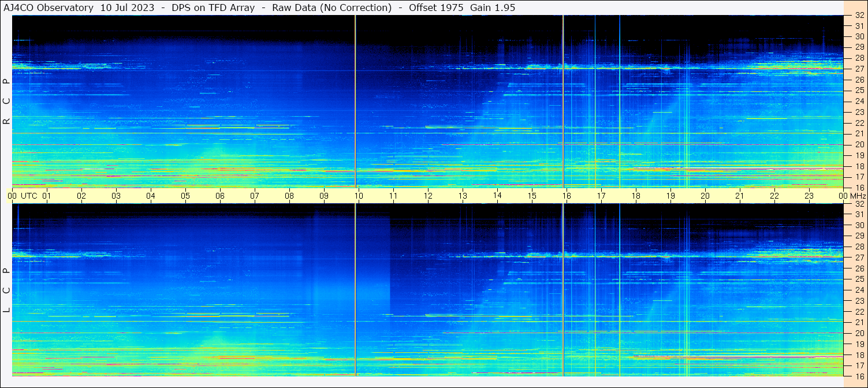Click the DPS on TFD Array label
868x388 pixels.
[213, 8]
